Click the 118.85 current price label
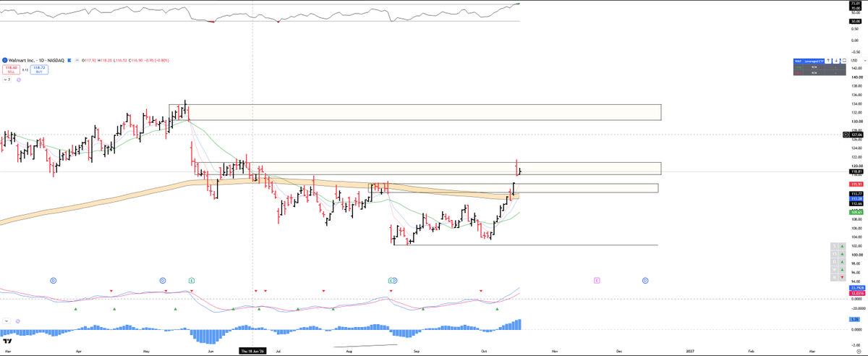Image resolution: width=868 pixels, height=356 pixels. [857, 171]
